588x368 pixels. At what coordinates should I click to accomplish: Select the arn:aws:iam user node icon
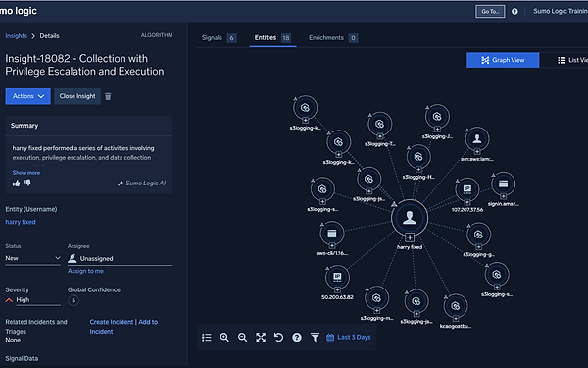477,139
